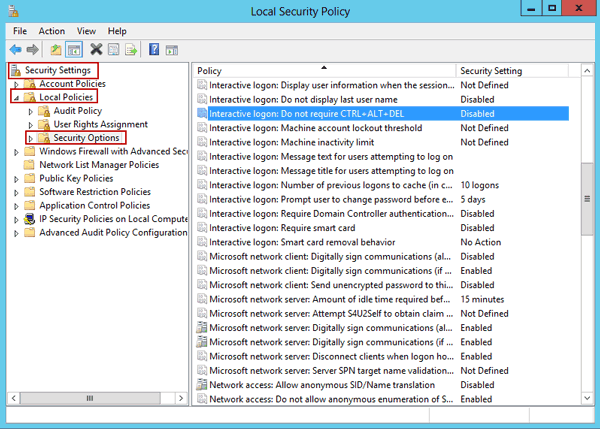
Task: Expand the Account Policies node
Action: 16,84
